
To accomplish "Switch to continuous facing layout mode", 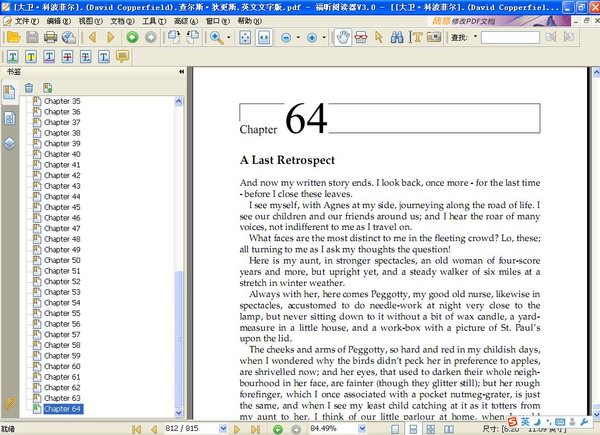I will [430, 429].
